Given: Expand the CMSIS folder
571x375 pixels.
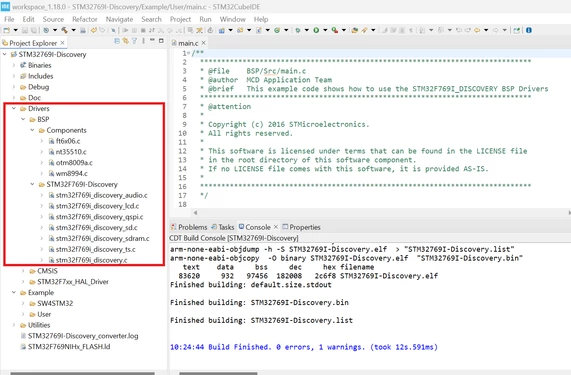Looking at the screenshot, I should point(23,271).
